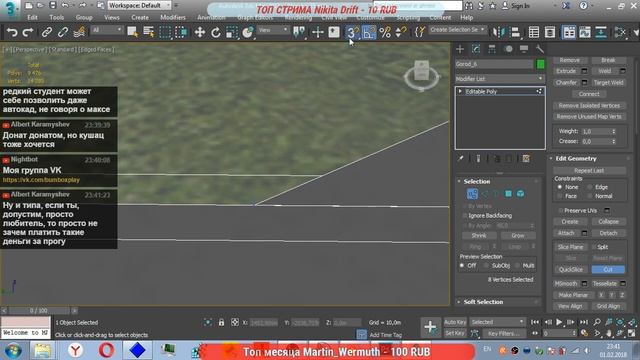Expand the Soft Selection rollout
This screenshot has width=640, height=360.
pos(483,302)
